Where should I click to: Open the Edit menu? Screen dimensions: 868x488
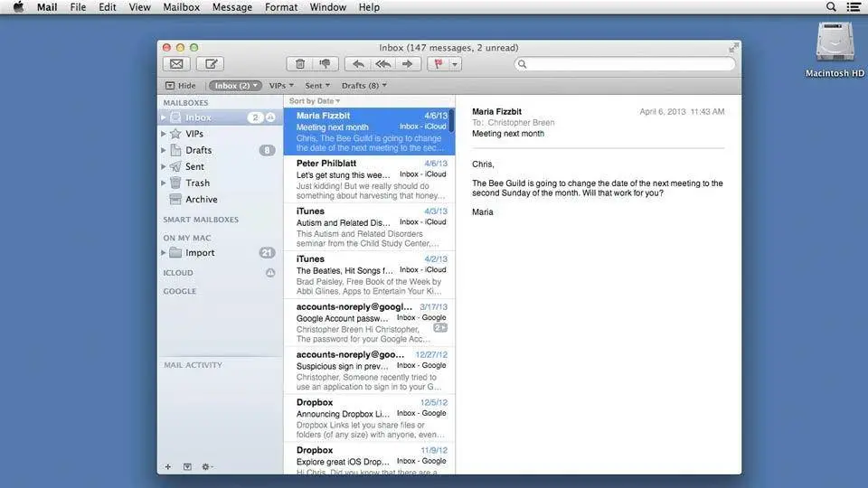point(108,7)
